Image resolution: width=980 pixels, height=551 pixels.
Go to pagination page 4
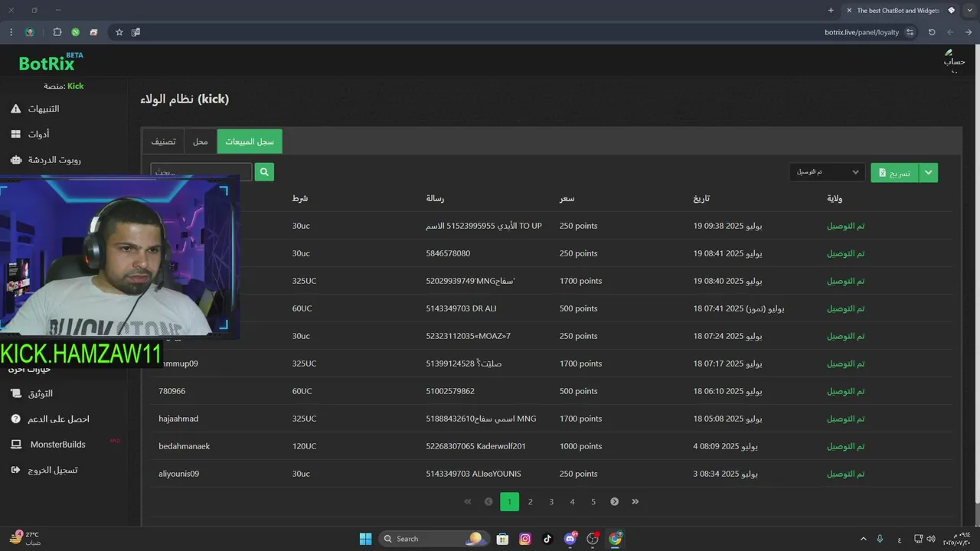coord(572,501)
